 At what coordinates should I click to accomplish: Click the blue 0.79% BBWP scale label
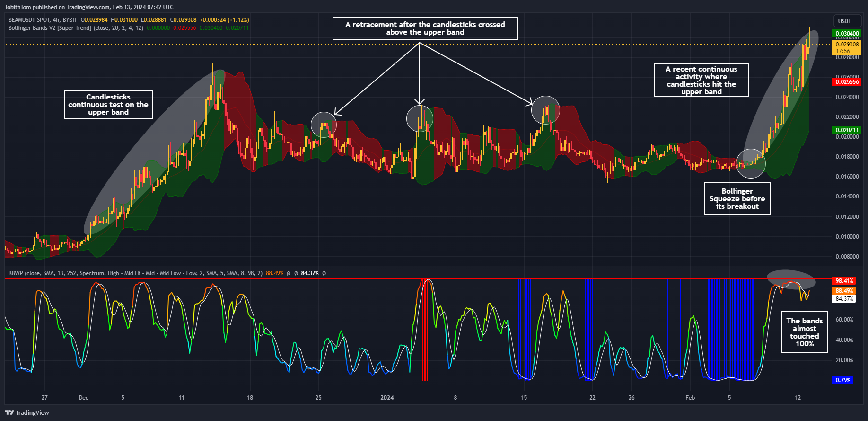tap(843, 380)
